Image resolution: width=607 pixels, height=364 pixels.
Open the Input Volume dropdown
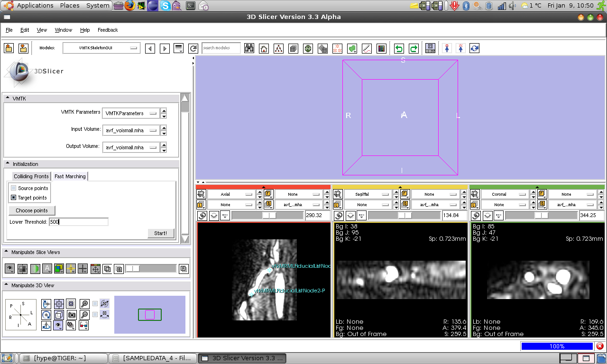click(x=131, y=130)
